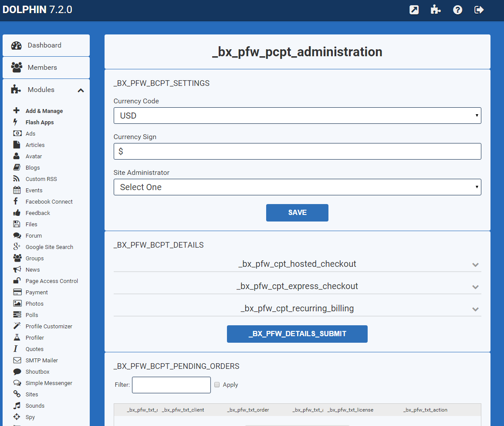Click the puzzle piece extensions icon in the header

pyautogui.click(x=436, y=10)
